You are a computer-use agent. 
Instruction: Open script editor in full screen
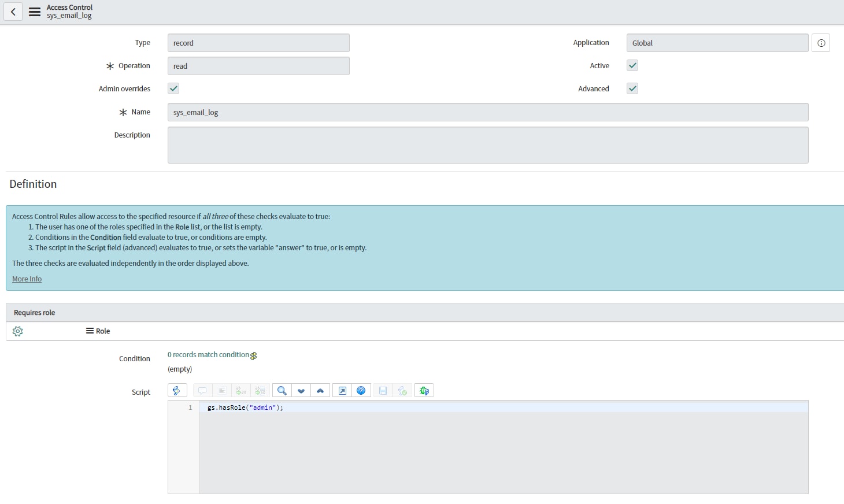pyautogui.click(x=342, y=391)
